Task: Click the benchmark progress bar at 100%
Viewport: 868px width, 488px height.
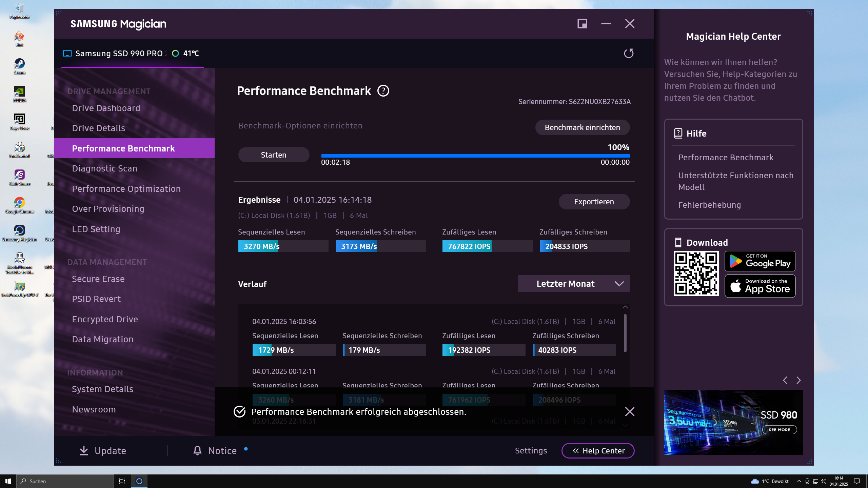Action: click(x=475, y=155)
